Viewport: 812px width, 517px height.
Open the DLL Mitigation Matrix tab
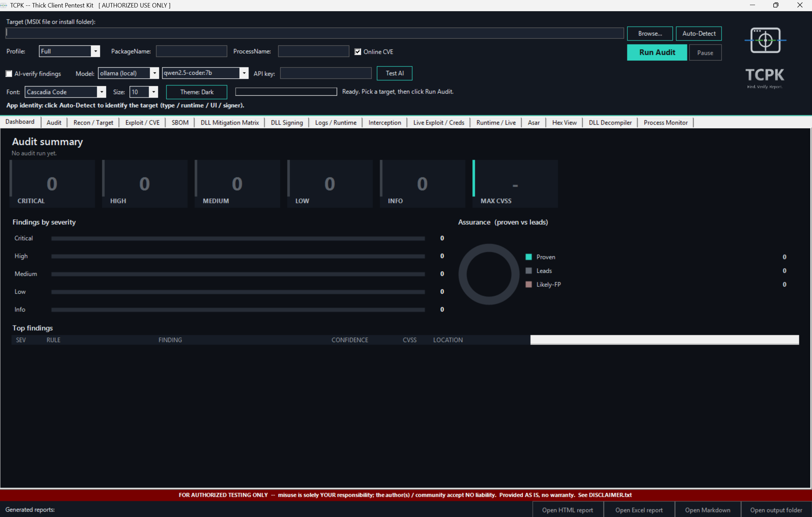230,123
